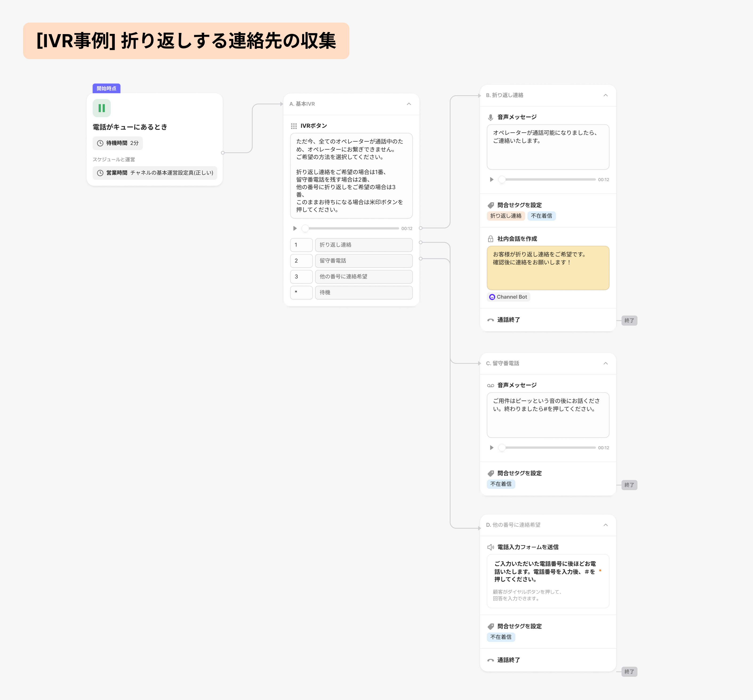Click the 待機時間 2分 chip

(x=118, y=143)
